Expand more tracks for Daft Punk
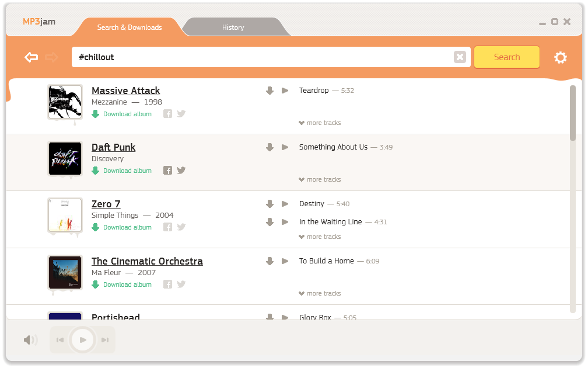588x368 pixels. pyautogui.click(x=320, y=179)
